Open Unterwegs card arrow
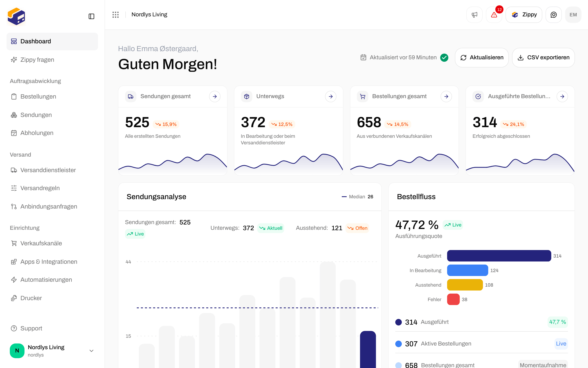The width and height of the screenshot is (588, 368). tap(331, 97)
